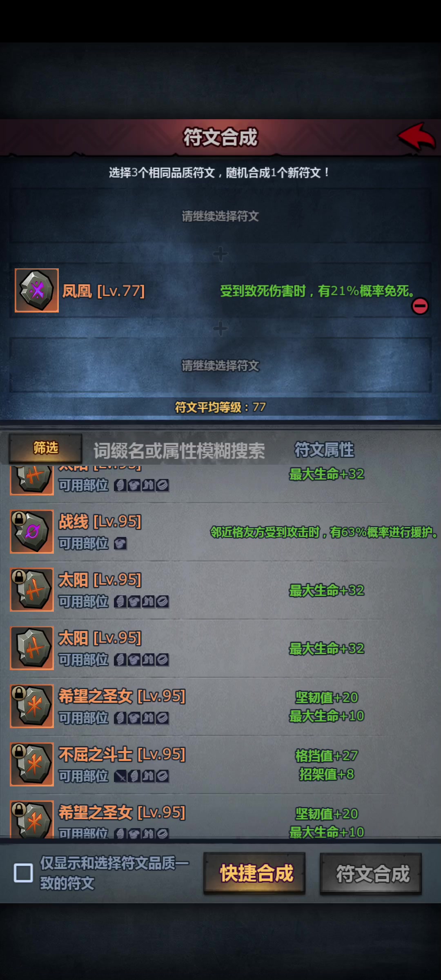Tap the locked 太阳 Lv.95 rune icon
Screen dimensions: 441x980
pos(32,590)
